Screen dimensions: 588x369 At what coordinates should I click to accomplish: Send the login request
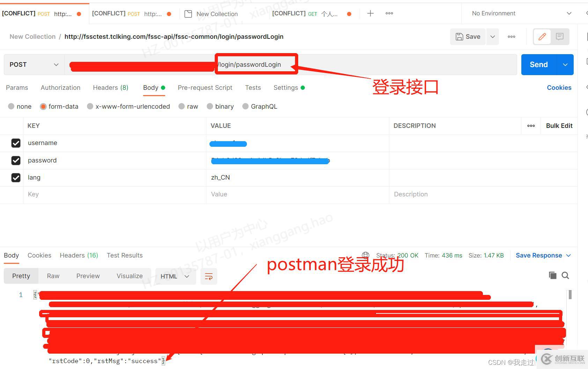[x=539, y=65]
